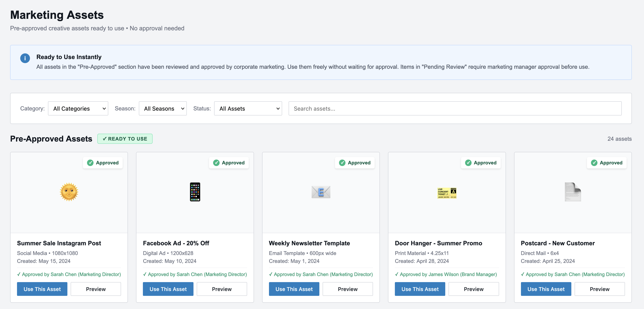Screen dimensions: 644x309
Task: Toggle the Approved badge on Facebook Ad card
Action: (229, 163)
